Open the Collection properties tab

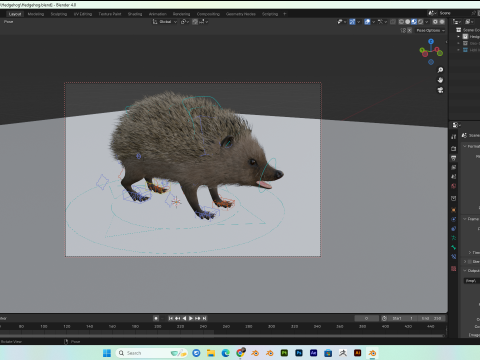pyautogui.click(x=453, y=198)
